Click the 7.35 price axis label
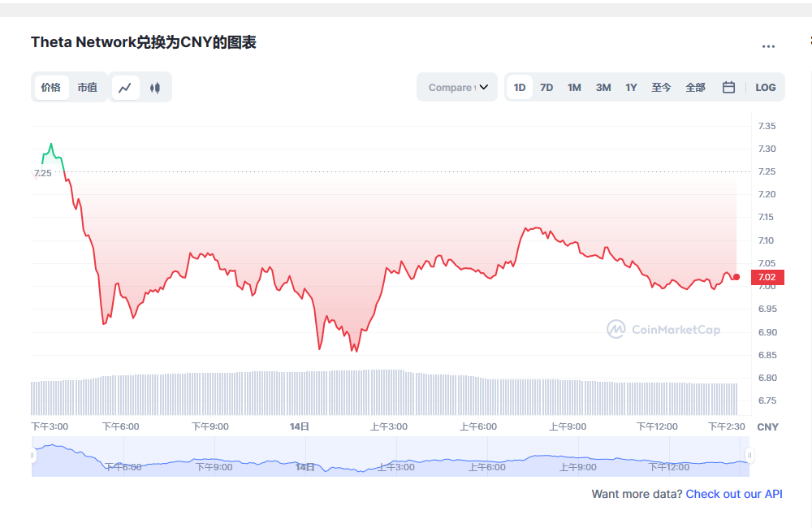This screenshot has width=812, height=528. coord(767,126)
